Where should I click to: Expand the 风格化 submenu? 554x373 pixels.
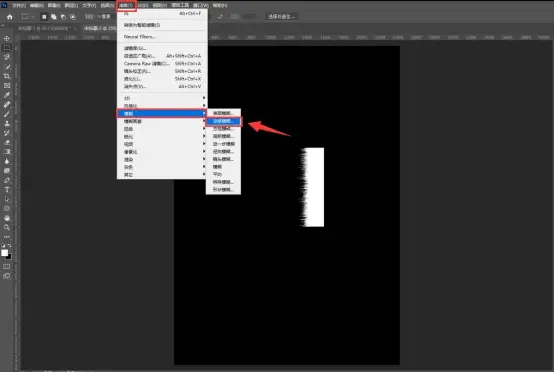tap(162, 106)
